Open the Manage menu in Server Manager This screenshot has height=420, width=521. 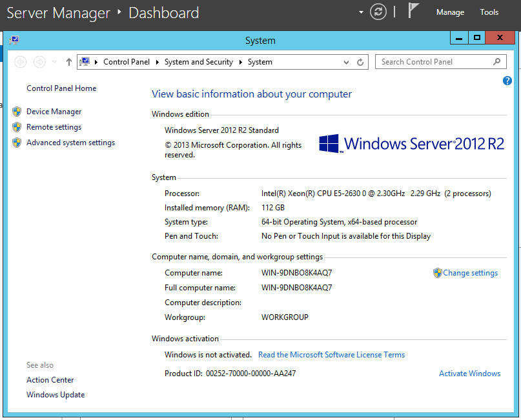coord(450,12)
